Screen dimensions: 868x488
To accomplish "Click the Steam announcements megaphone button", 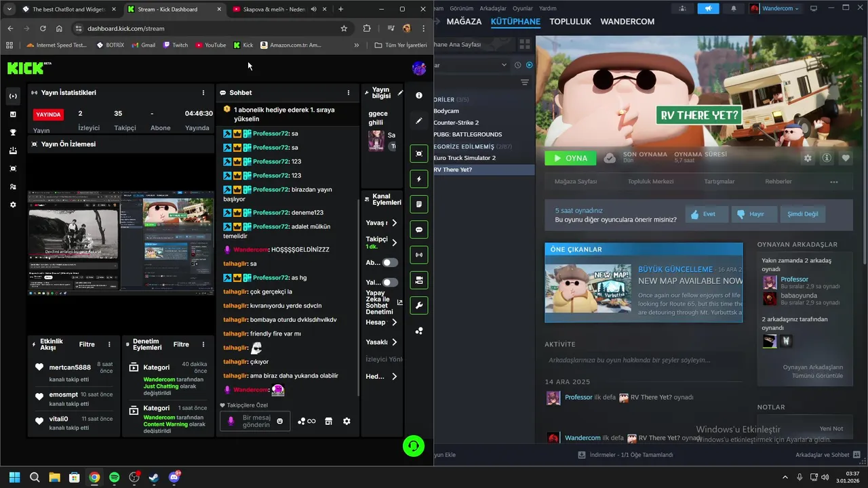I will tap(708, 8).
